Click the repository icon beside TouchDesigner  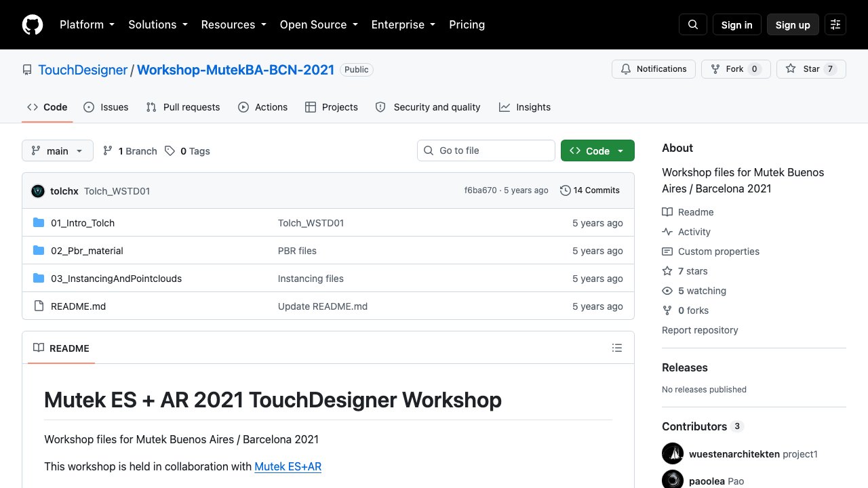27,70
